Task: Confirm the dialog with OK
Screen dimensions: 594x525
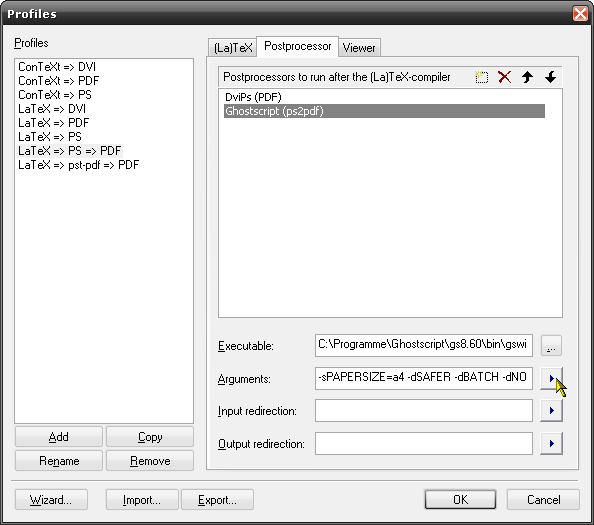Action: (460, 500)
